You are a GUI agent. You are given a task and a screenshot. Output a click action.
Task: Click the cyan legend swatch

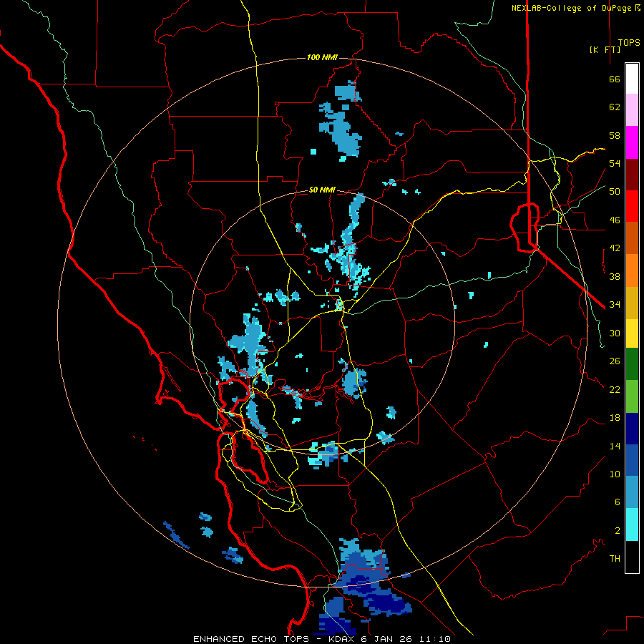[x=632, y=525]
